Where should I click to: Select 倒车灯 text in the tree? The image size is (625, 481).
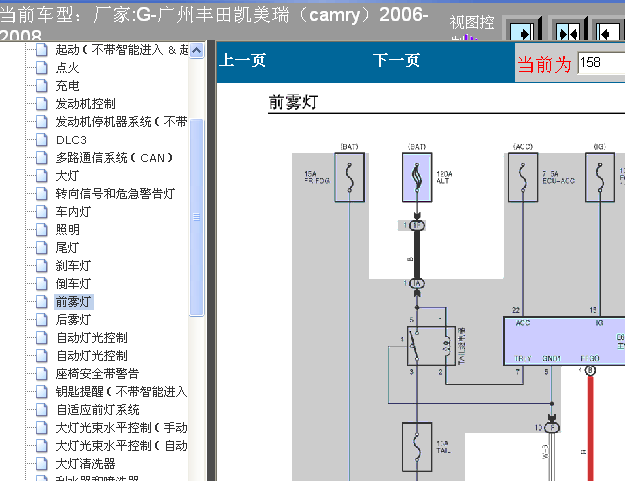coord(73,284)
